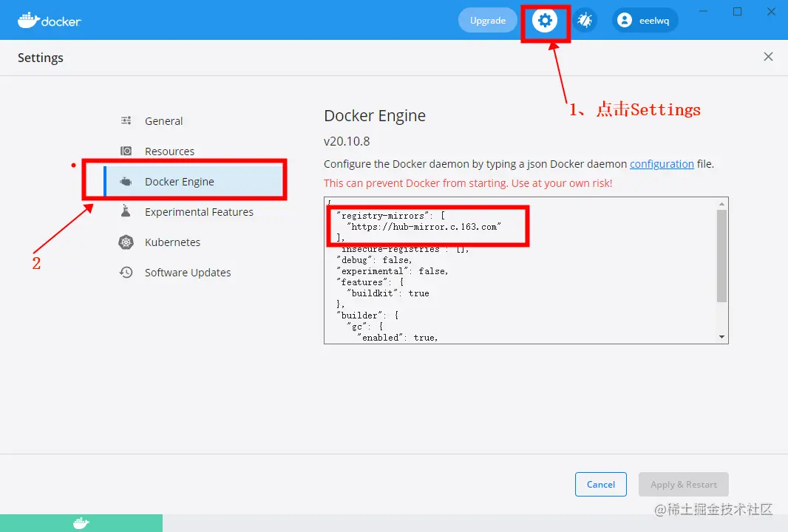Screen dimensions: 788x532
Task: Click the "registry-mirrors" key line
Action: tap(390, 216)
